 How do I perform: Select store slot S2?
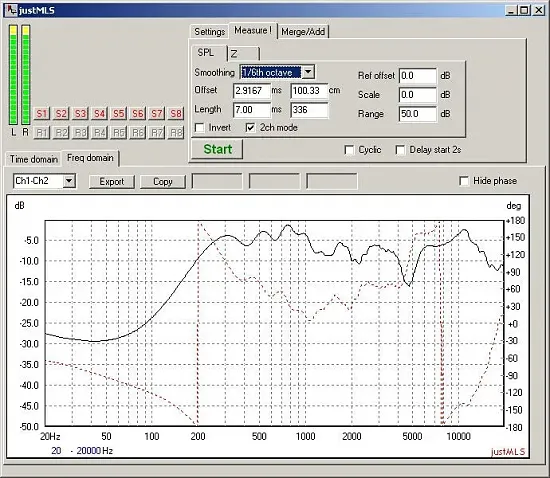[61, 114]
